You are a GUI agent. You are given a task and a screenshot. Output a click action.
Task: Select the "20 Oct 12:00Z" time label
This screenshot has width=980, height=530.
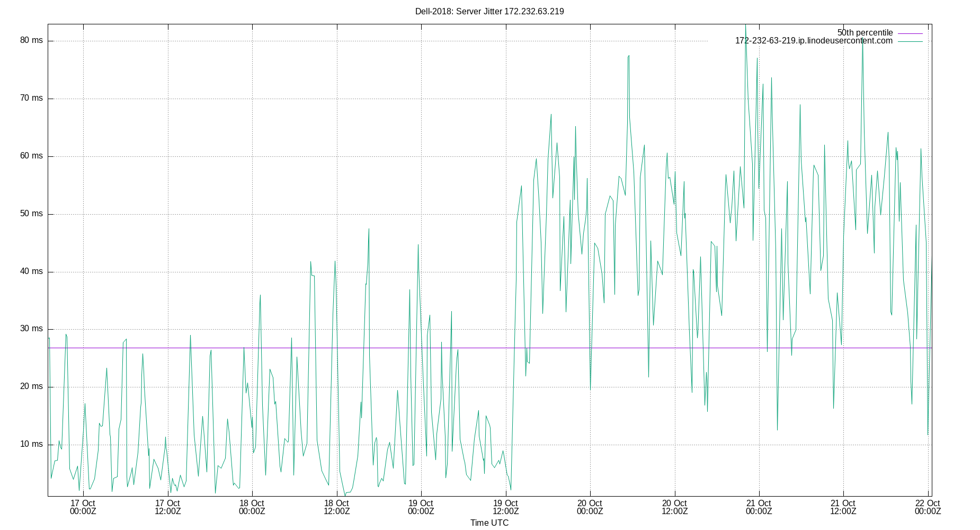[675, 507]
